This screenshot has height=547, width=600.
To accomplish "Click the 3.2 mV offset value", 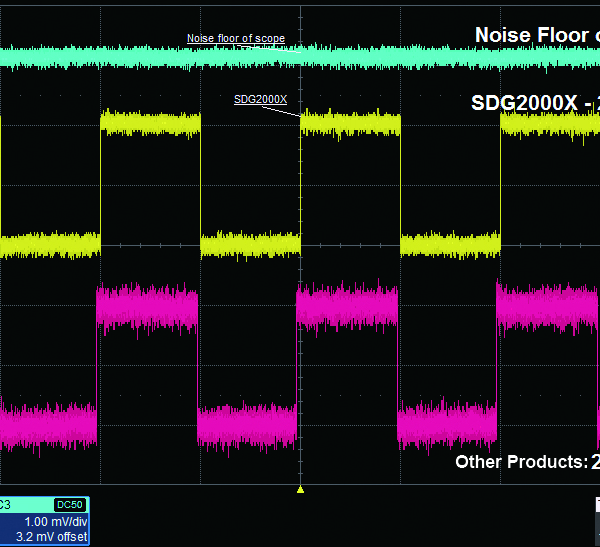I will pyautogui.click(x=58, y=537).
